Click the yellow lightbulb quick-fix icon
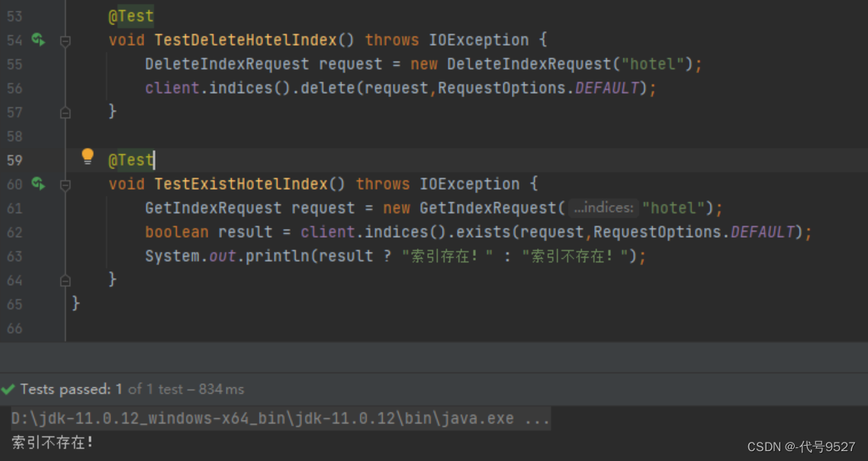Image resolution: width=868 pixels, height=461 pixels. [x=88, y=156]
